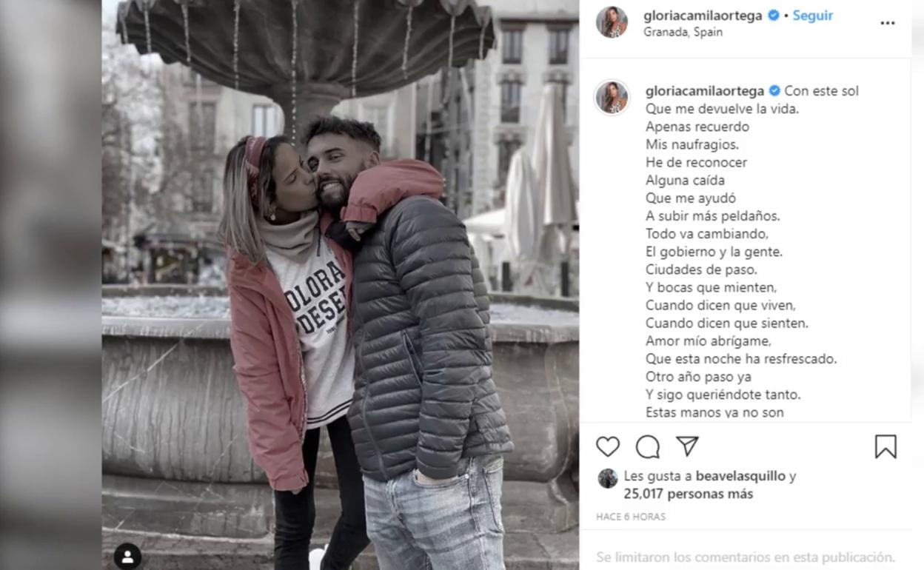Show tagged people icon on photo
Image resolution: width=924 pixels, height=570 pixels.
click(128, 556)
